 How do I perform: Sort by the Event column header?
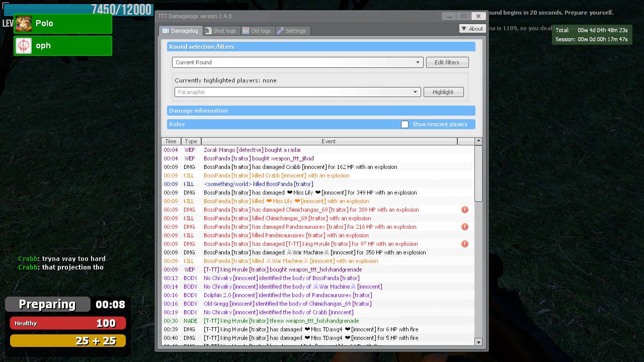pos(329,141)
